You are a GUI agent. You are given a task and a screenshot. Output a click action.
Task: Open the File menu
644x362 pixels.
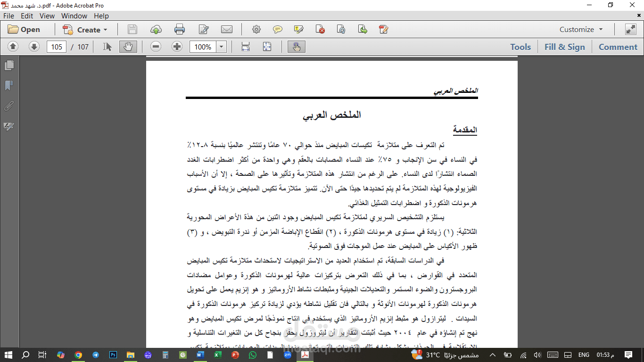(x=8, y=16)
